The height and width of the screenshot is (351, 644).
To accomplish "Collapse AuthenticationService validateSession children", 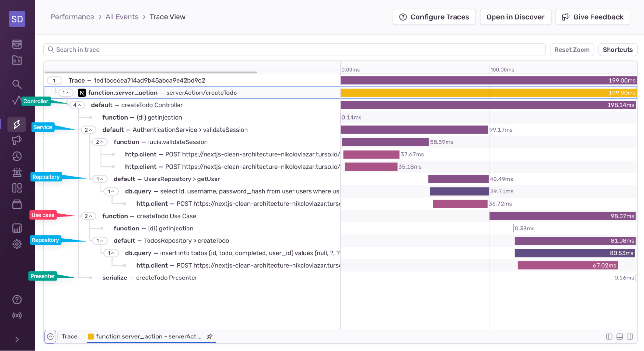I will pos(89,130).
